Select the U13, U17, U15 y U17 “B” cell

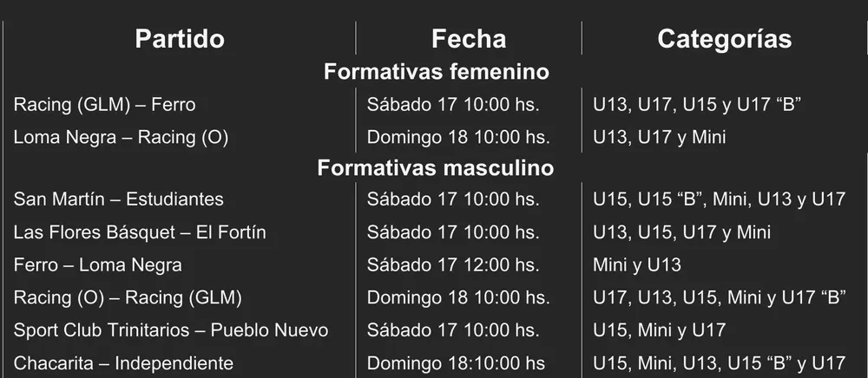click(x=696, y=105)
